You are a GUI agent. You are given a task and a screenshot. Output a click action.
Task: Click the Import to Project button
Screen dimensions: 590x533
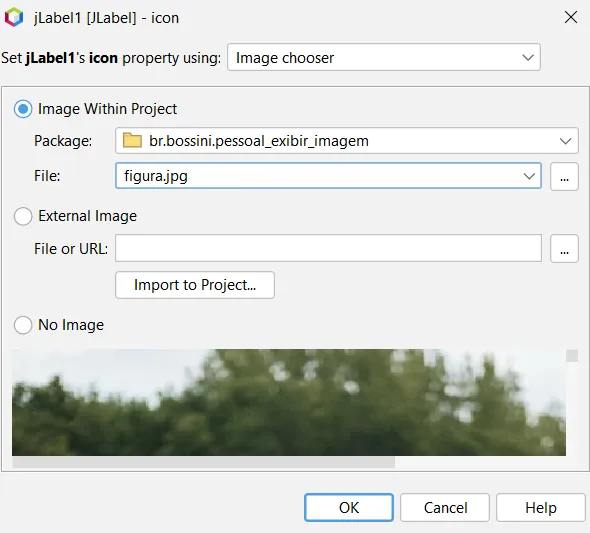[x=195, y=285]
